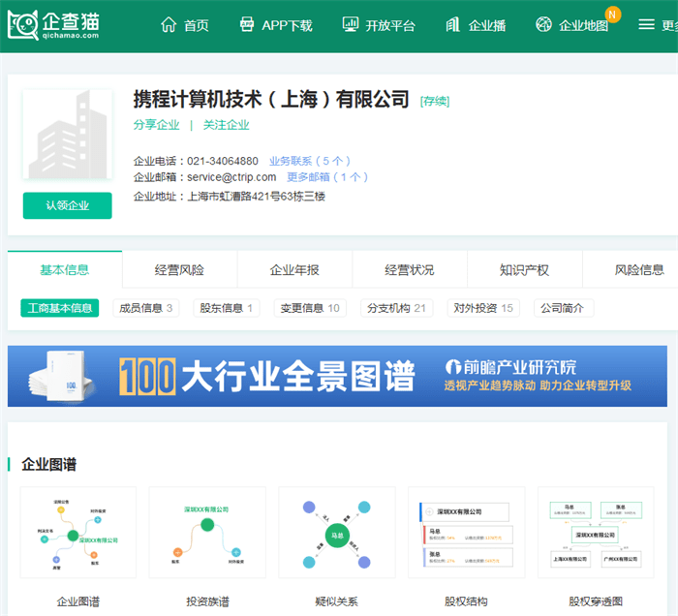Open 企业地图 navigation item

click(x=583, y=25)
